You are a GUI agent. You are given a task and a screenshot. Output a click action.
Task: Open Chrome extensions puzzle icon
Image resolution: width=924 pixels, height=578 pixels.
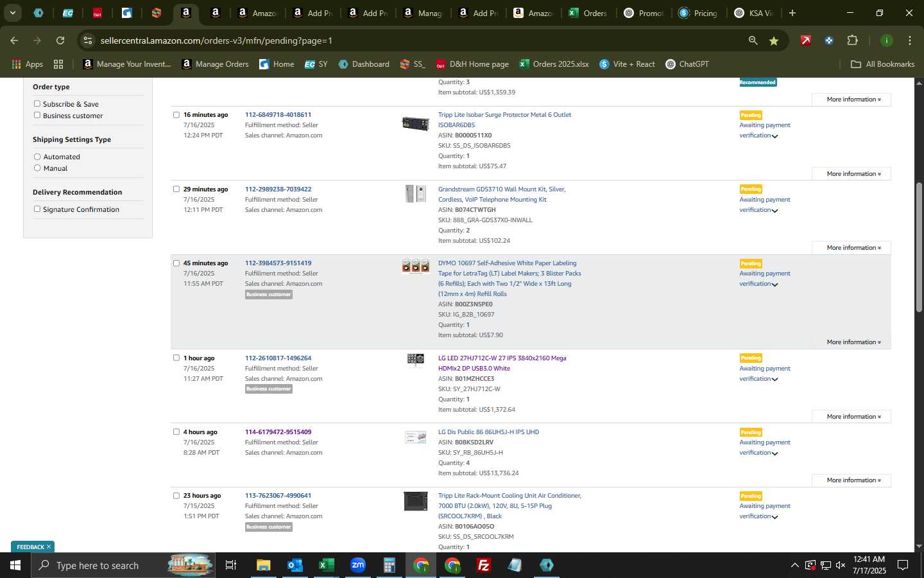click(852, 40)
